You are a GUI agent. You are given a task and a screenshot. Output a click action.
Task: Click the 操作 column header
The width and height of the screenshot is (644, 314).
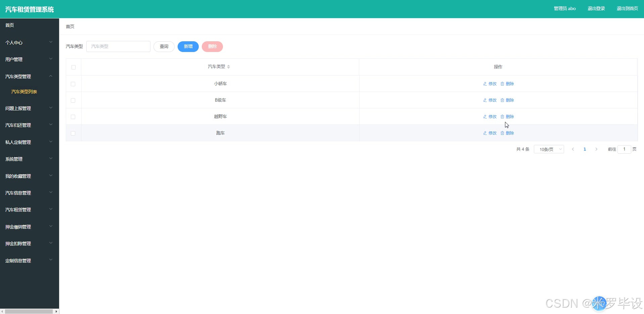[x=498, y=67]
